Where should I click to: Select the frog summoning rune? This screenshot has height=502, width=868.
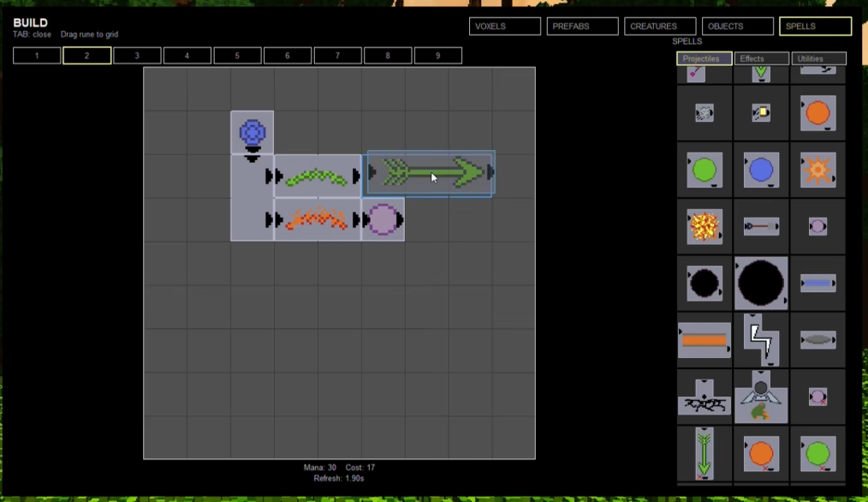761,397
